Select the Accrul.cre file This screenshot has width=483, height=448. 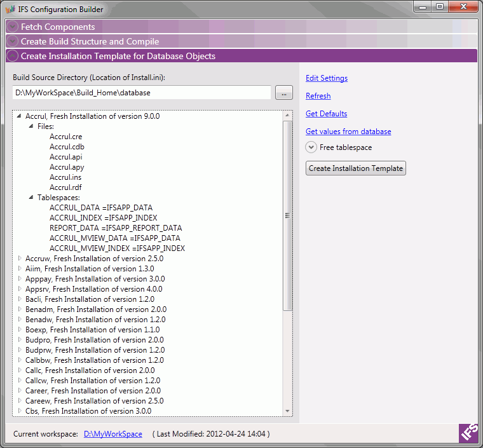pyautogui.click(x=66, y=137)
